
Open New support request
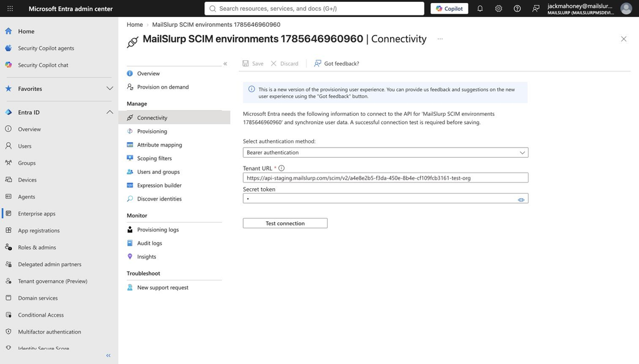[163, 287]
